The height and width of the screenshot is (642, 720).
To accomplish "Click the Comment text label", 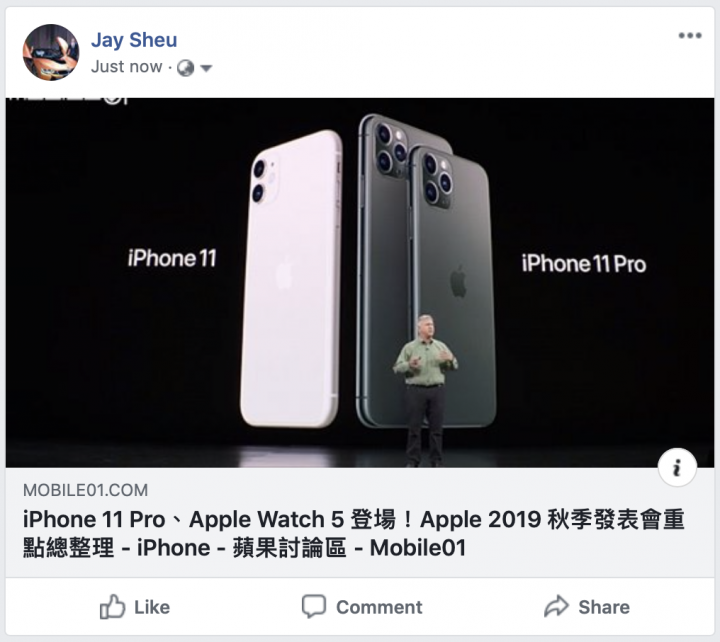I will click(x=379, y=607).
